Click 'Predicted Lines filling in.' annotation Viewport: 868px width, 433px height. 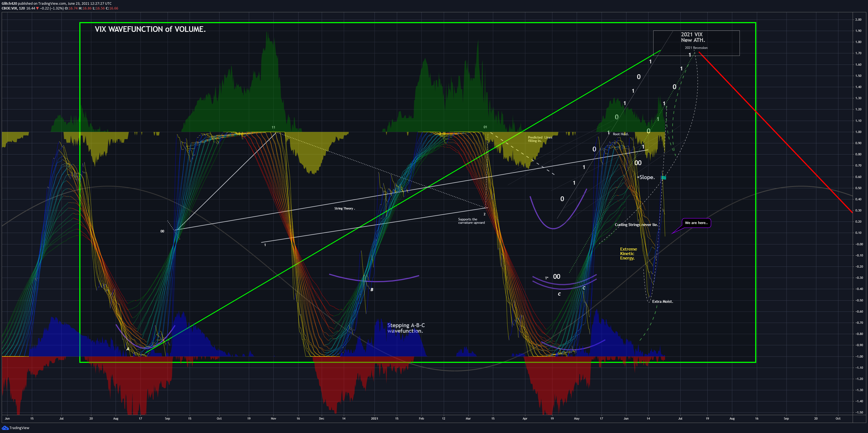pos(540,139)
